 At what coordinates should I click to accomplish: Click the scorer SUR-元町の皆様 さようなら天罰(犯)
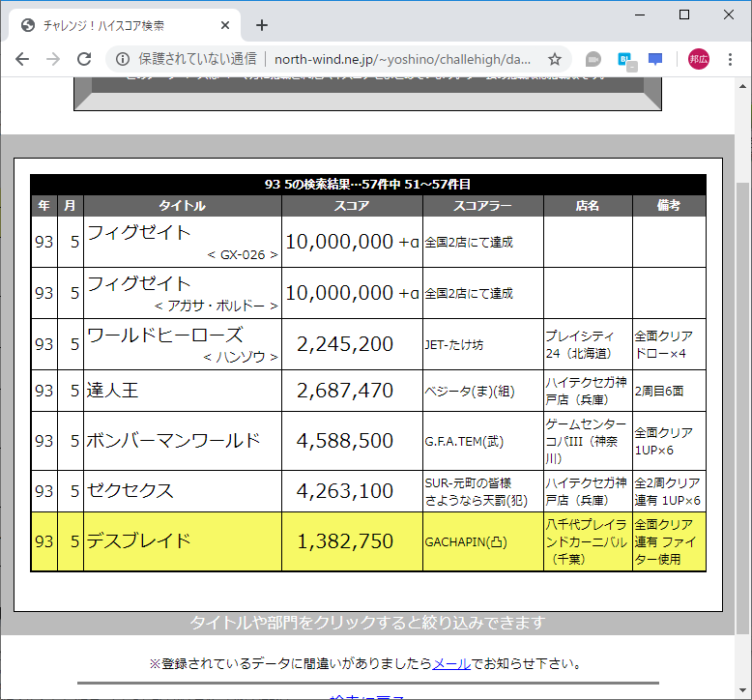(x=477, y=492)
